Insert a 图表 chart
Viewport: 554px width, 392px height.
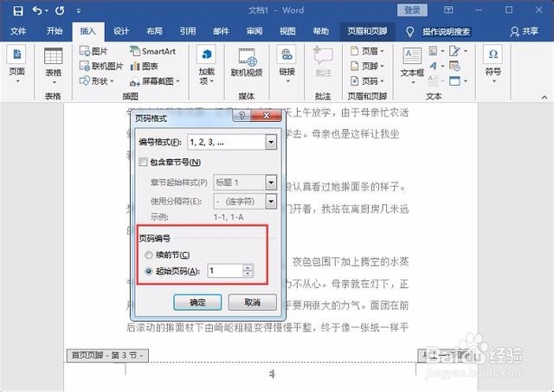(x=145, y=66)
